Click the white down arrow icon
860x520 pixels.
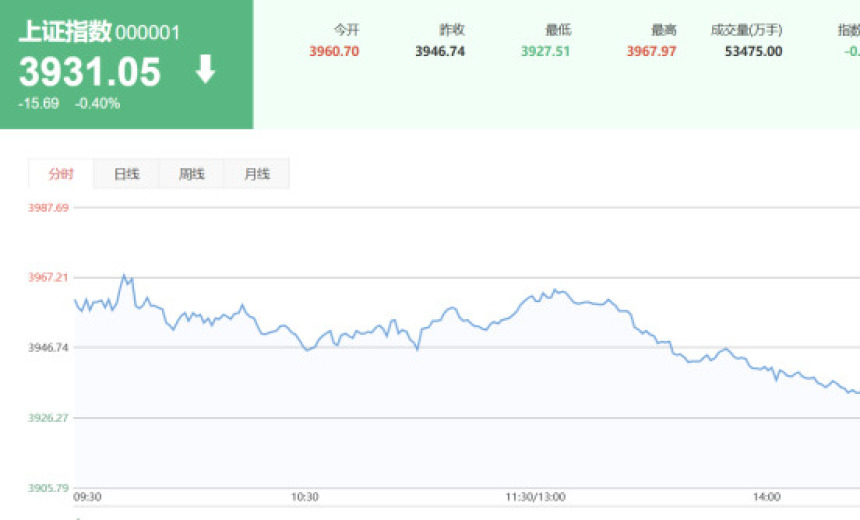click(x=205, y=70)
